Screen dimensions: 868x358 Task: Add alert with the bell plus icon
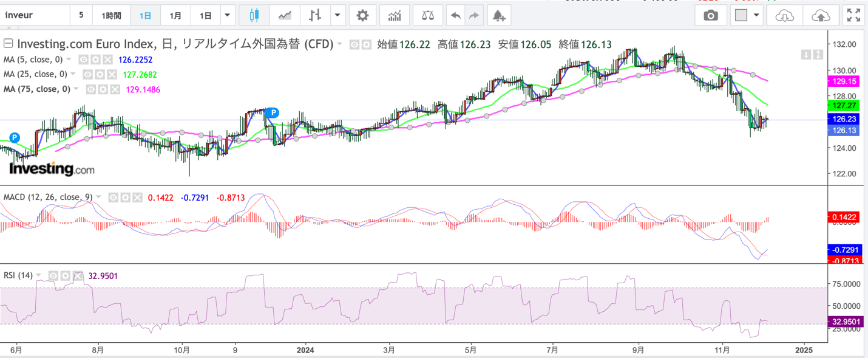(498, 15)
